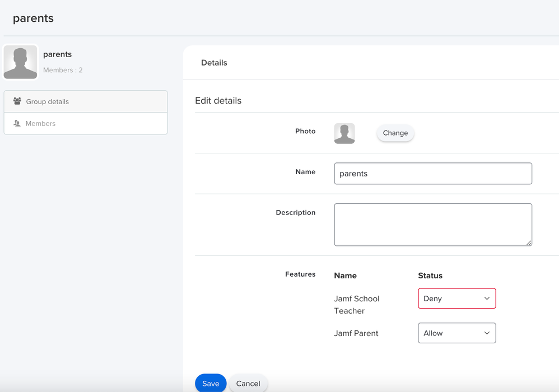The image size is (559, 392).
Task: Focus the Description text area
Action: (433, 225)
